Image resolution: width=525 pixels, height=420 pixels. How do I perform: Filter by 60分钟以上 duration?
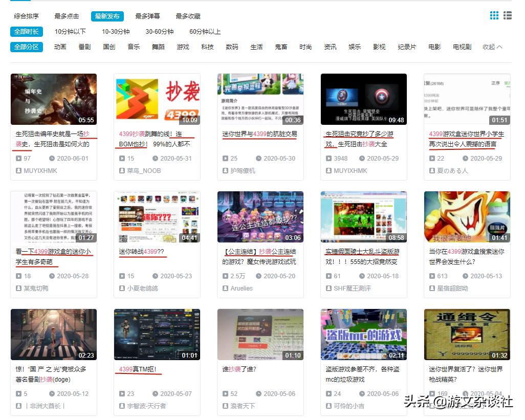click(x=205, y=32)
